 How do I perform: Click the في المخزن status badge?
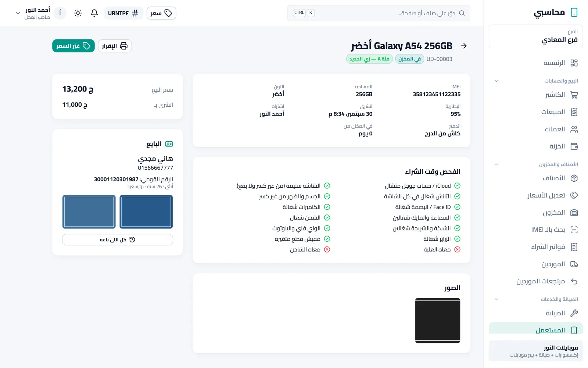point(410,59)
